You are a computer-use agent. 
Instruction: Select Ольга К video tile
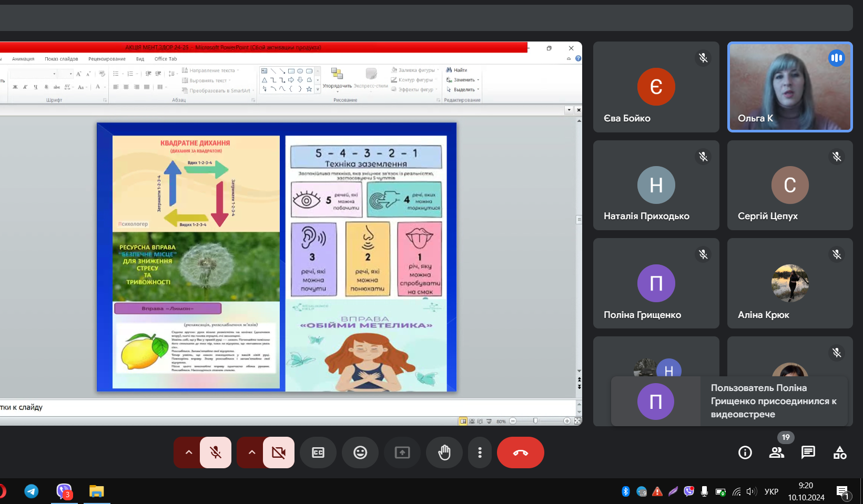[789, 87]
